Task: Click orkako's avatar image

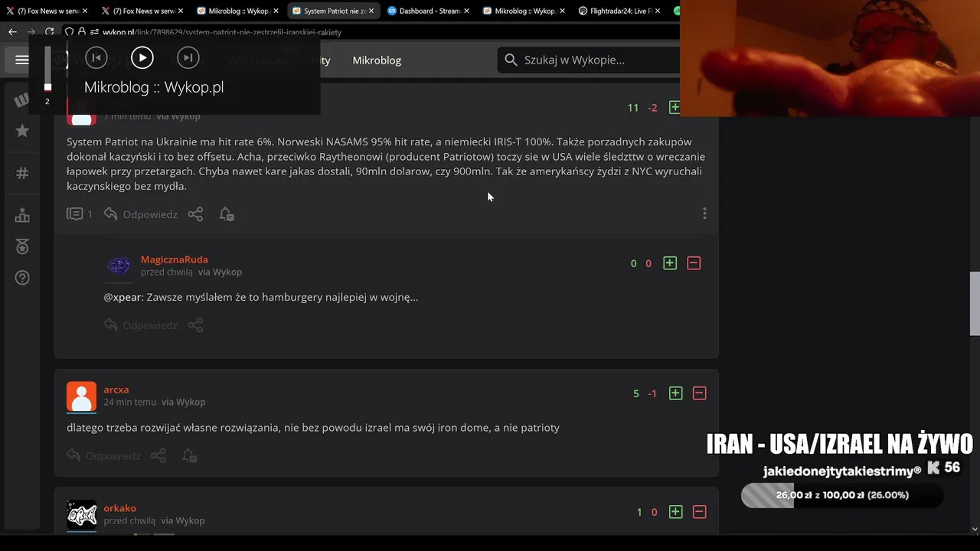Action: pyautogui.click(x=82, y=515)
